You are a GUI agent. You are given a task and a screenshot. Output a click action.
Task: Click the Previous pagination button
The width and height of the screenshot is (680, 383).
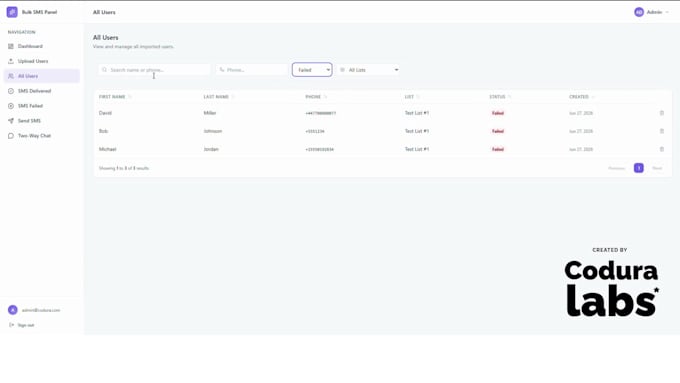[616, 168]
